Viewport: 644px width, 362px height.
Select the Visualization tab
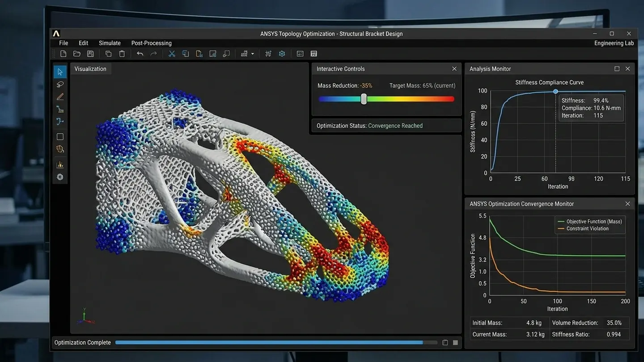tap(90, 69)
